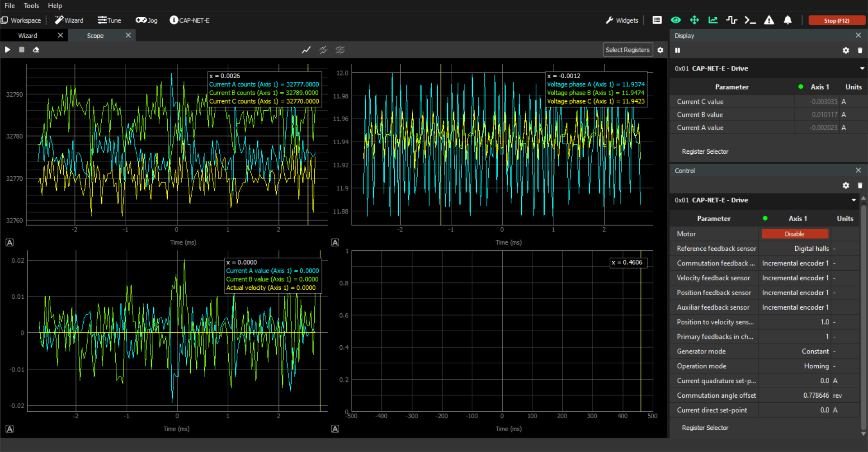Image resolution: width=868 pixels, height=452 pixels.
Task: Toggle autoscale on the top-left plot
Action: (9, 243)
